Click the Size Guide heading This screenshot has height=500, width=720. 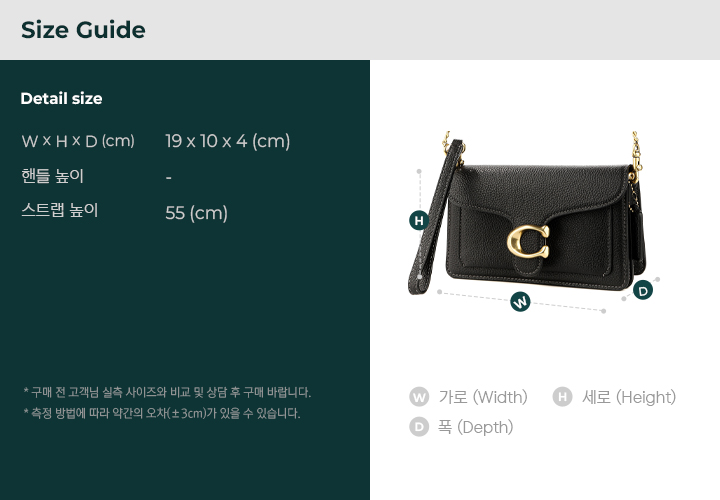(x=83, y=30)
